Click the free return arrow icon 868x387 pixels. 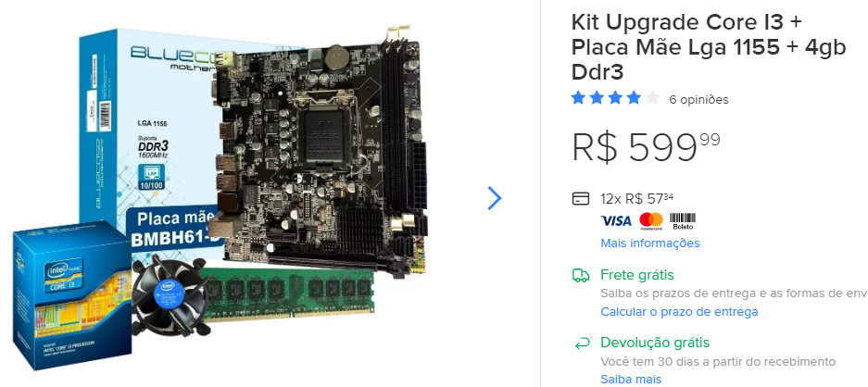(581, 343)
